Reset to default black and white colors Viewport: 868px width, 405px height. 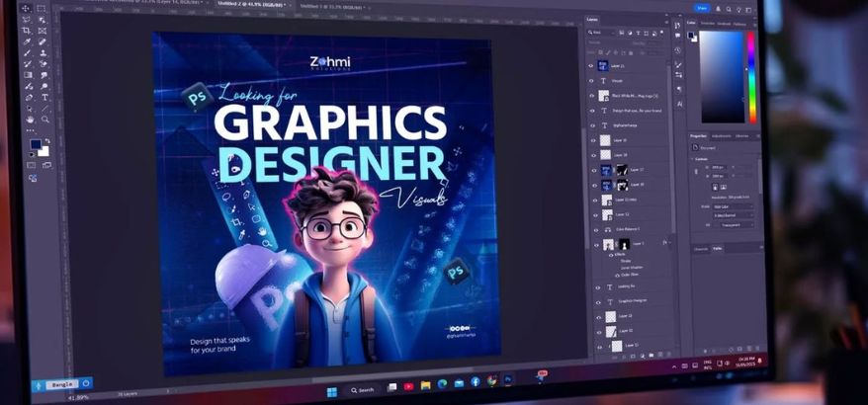32,154
